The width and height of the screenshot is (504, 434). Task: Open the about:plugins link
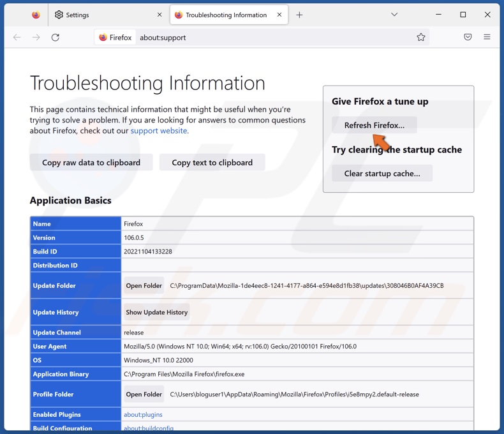point(143,415)
